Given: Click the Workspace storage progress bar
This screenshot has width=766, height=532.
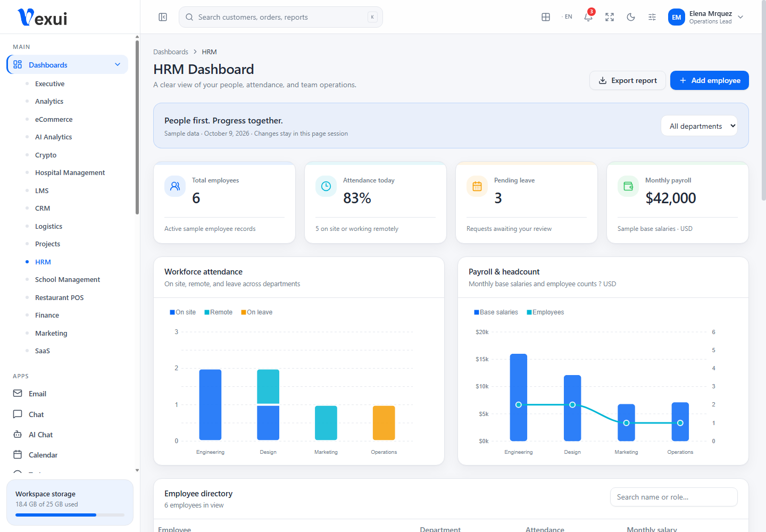Looking at the screenshot, I should coord(70,515).
